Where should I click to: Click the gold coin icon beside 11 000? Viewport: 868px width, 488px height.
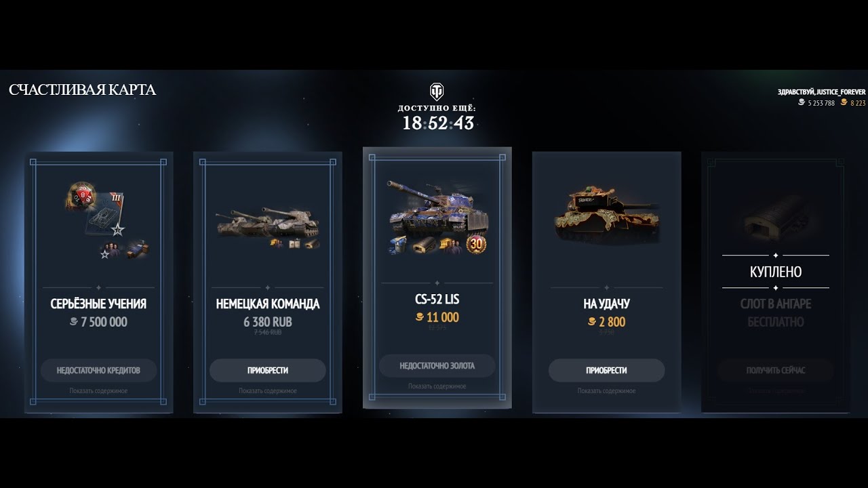pos(420,317)
